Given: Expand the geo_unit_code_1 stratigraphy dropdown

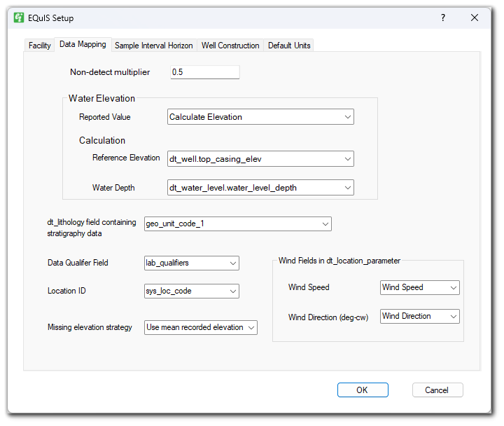Looking at the screenshot, I should tap(238, 224).
